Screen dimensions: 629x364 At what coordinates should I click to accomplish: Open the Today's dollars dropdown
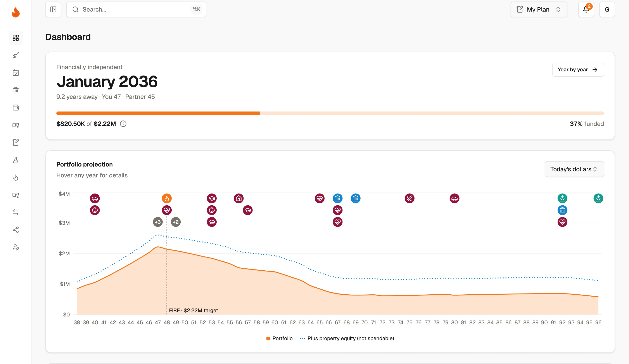[x=574, y=169]
